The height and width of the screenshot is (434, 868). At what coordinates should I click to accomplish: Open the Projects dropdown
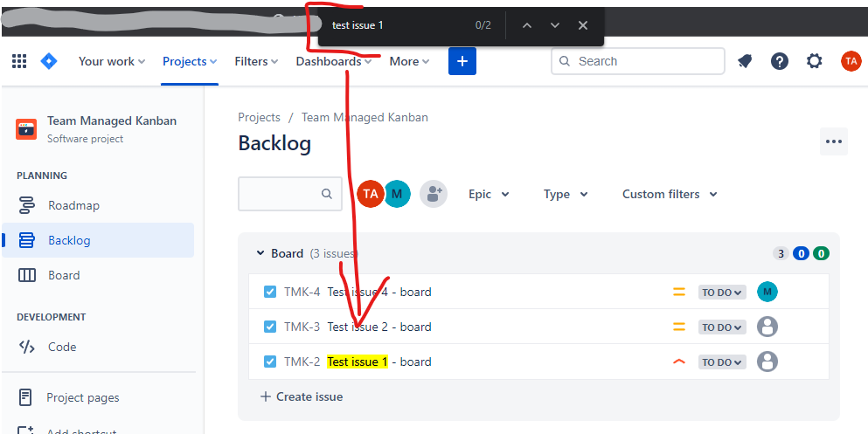click(190, 61)
